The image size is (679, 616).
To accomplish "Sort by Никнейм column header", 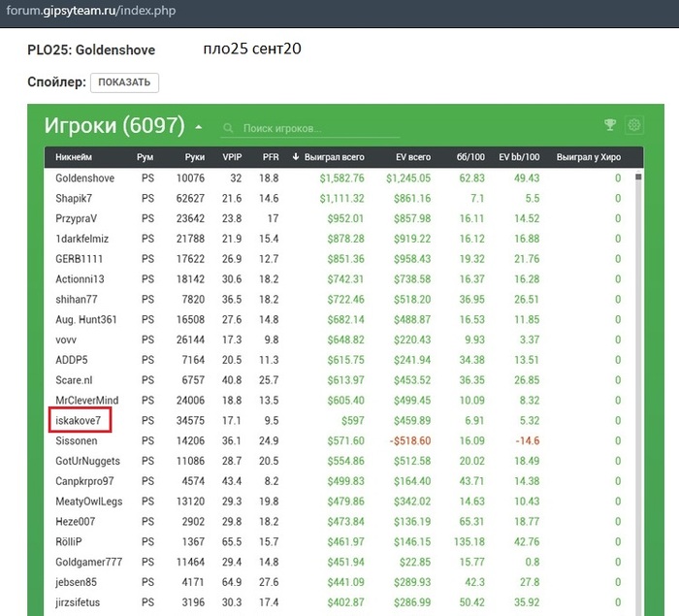I will (74, 157).
